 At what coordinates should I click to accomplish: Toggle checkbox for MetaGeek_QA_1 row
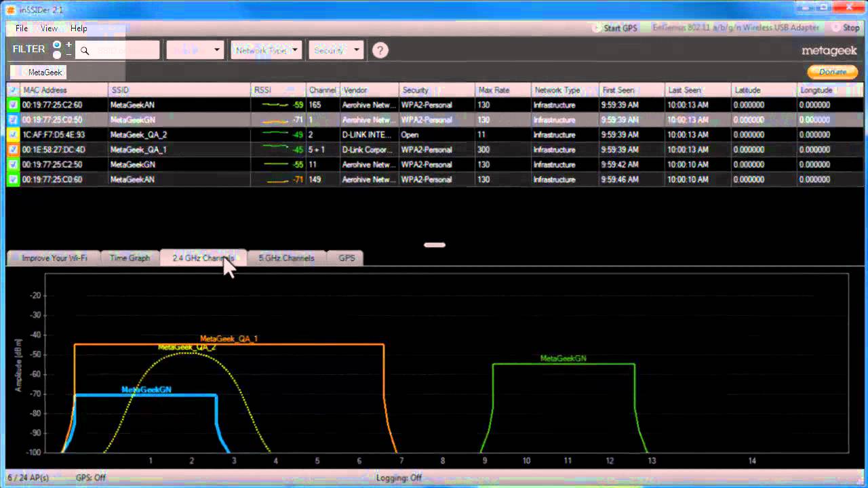tap(13, 150)
